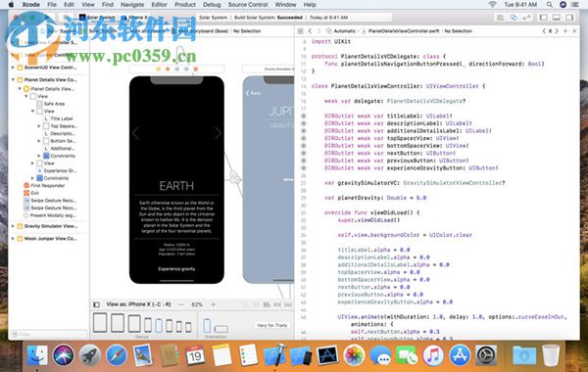The width and height of the screenshot is (588, 372).
Task: Expand Moon Jumper View Controller scene
Action: click(x=13, y=239)
